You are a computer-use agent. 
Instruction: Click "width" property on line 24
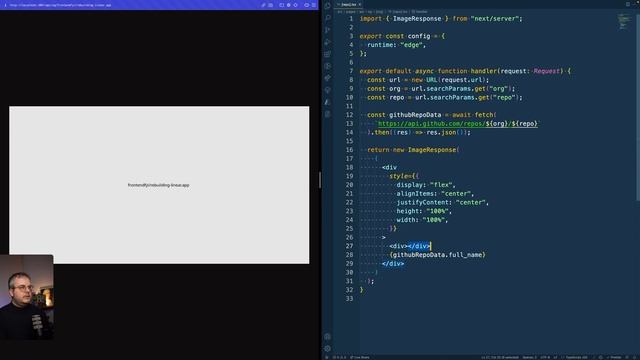(406, 220)
